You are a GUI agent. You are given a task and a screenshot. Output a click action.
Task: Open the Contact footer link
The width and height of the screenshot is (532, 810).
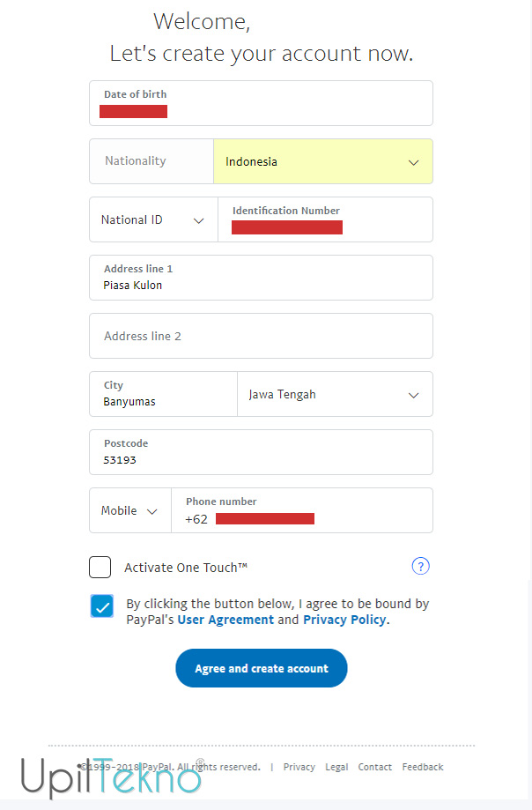[x=374, y=767]
